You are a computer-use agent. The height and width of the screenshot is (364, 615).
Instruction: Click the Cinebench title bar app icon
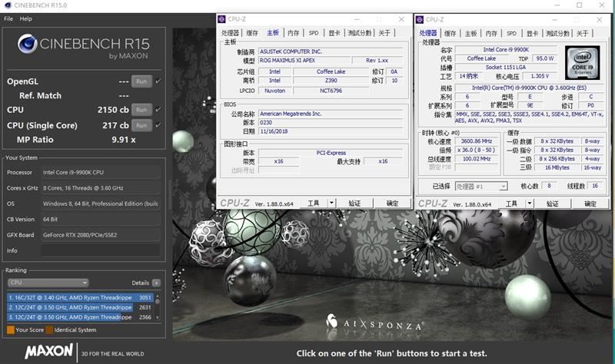point(8,5)
